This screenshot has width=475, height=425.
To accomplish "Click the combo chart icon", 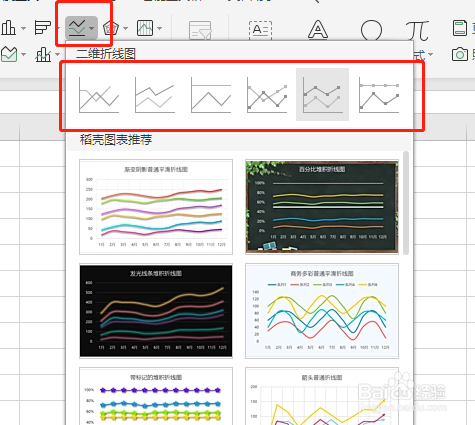I will pos(43,54).
